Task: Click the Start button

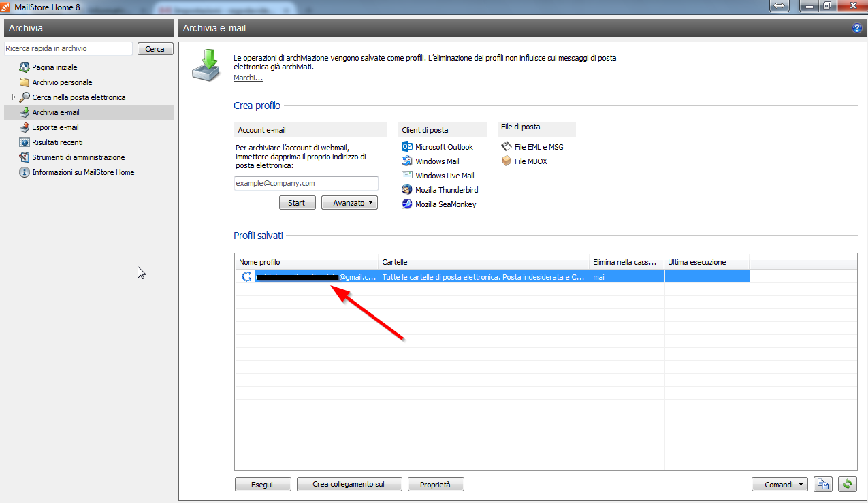Action: tap(297, 203)
